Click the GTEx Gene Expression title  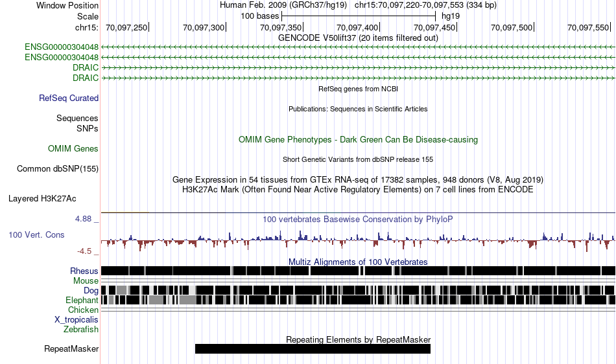(x=358, y=179)
